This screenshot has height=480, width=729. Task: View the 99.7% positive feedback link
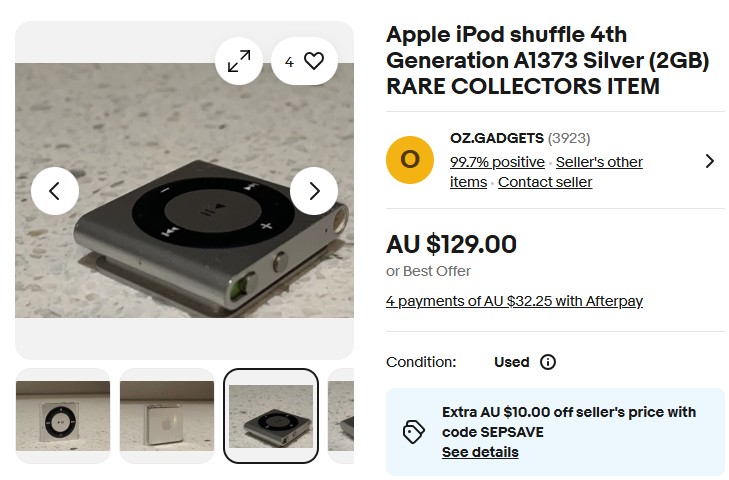point(497,162)
